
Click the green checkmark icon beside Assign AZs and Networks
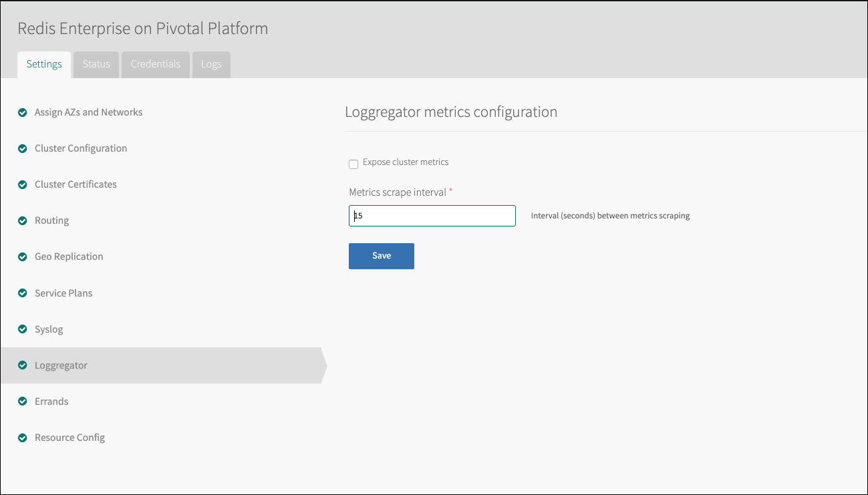[23, 112]
